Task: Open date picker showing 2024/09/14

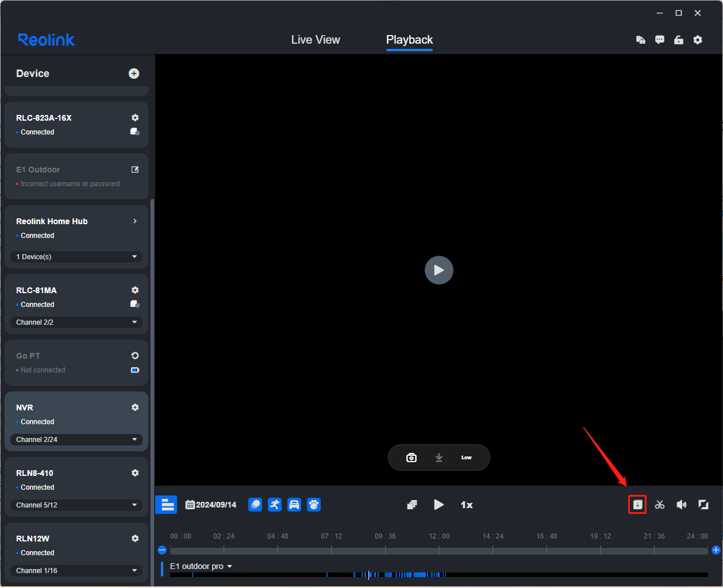Action: [x=211, y=505]
